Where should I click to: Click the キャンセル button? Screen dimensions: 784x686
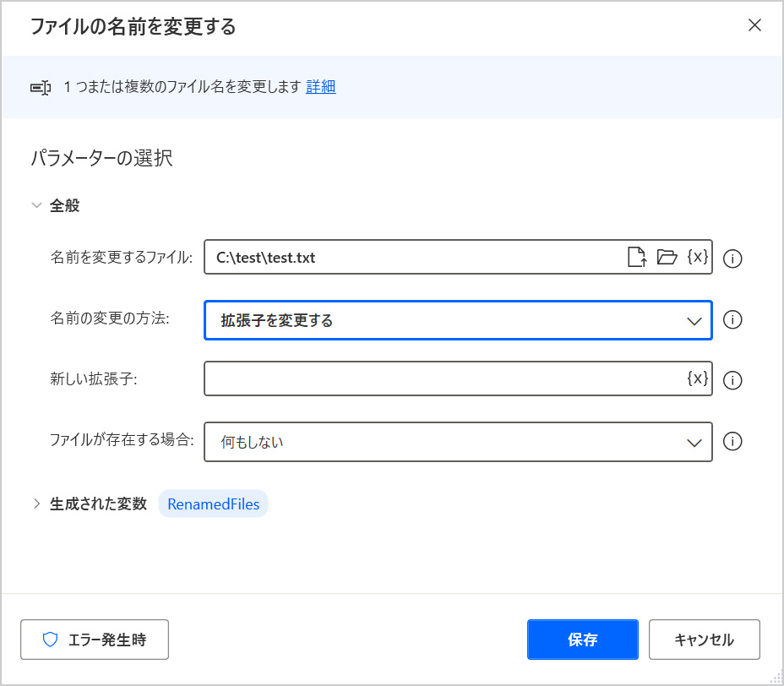tap(704, 640)
